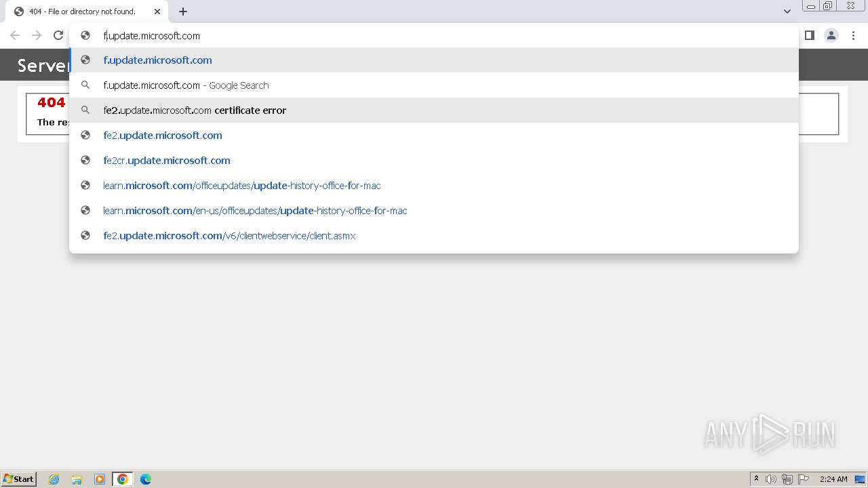Launch Internet Explorer from the taskbar
Image resolution: width=868 pixels, height=488 pixels.
tap(54, 479)
